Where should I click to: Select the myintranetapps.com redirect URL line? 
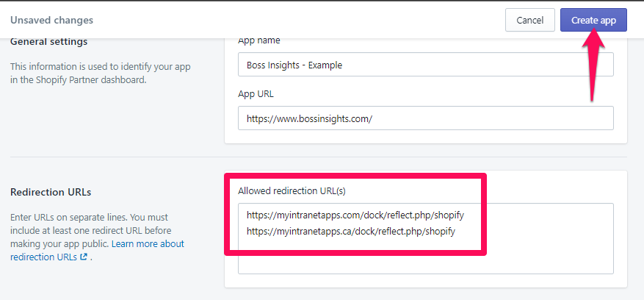[x=355, y=215]
